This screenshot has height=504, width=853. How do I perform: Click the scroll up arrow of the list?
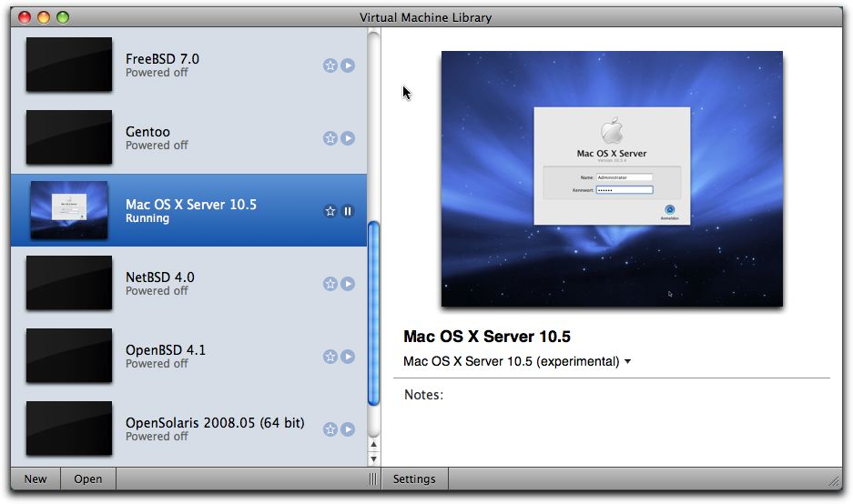374,445
